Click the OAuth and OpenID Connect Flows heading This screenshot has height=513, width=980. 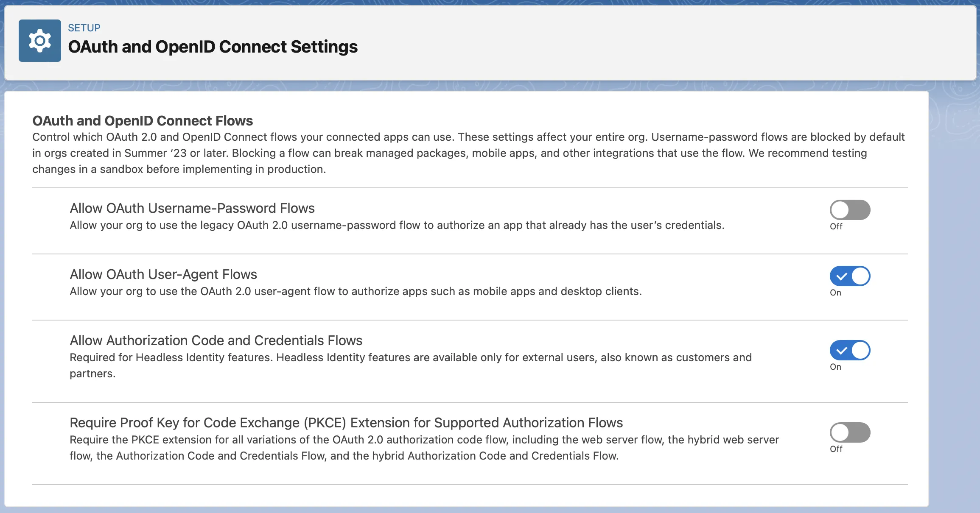[x=143, y=121]
